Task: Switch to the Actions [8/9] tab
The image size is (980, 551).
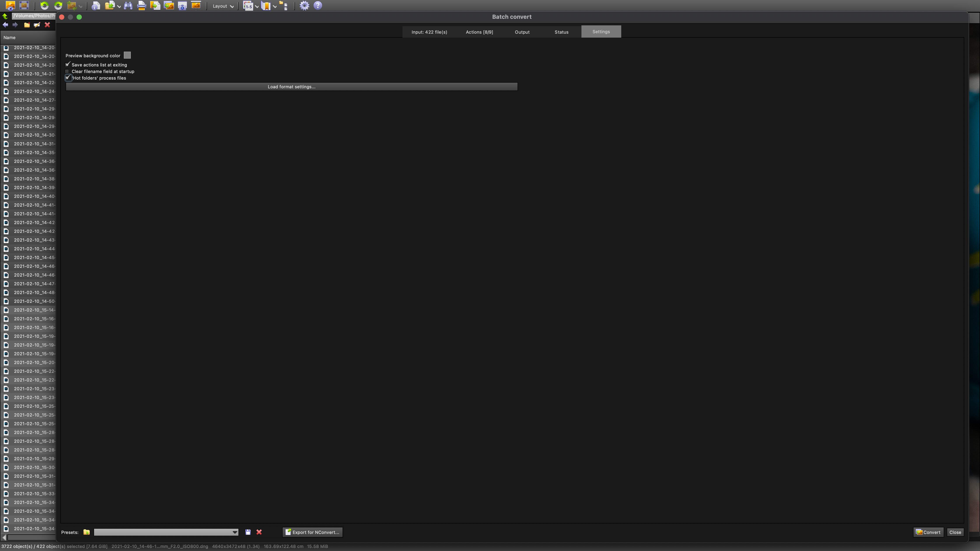Action: 479,32
